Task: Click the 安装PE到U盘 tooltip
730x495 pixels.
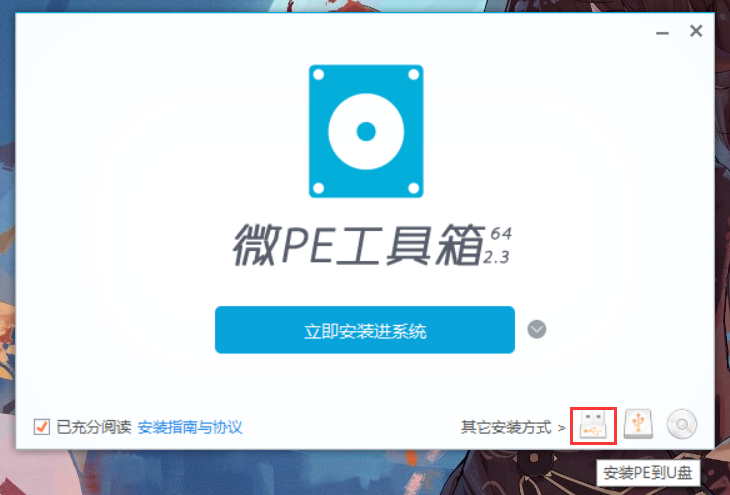Action: coord(648,473)
